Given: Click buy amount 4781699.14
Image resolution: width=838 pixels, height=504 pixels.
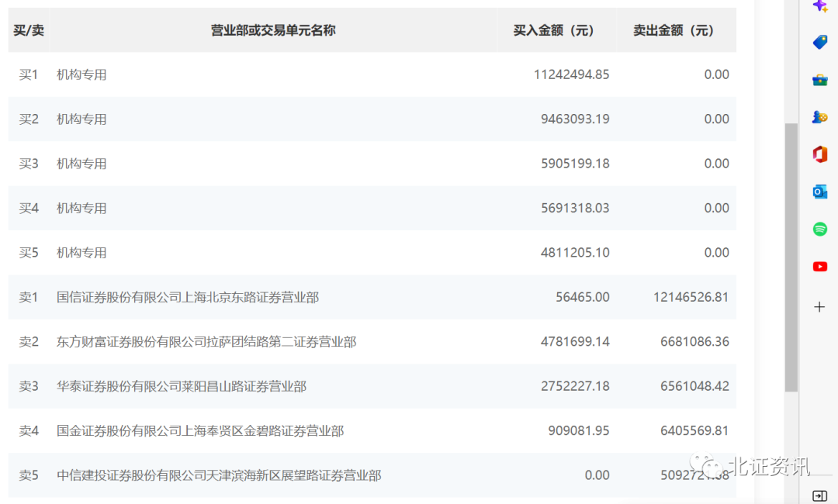Looking at the screenshot, I should (x=575, y=342).
